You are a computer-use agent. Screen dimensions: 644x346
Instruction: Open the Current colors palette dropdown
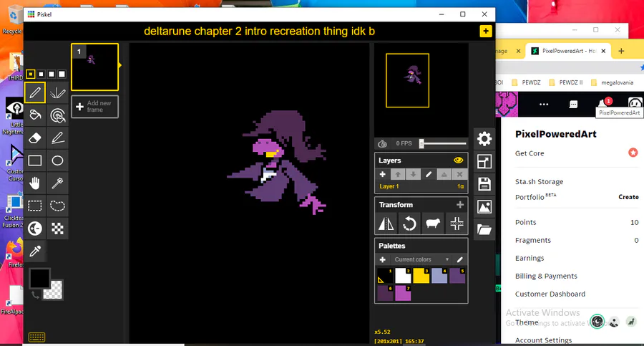coord(421,259)
